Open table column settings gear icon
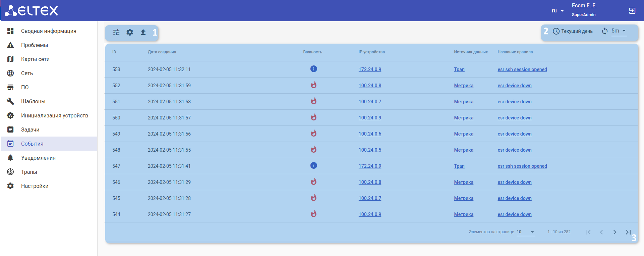The height and width of the screenshot is (256, 644). coord(130,32)
